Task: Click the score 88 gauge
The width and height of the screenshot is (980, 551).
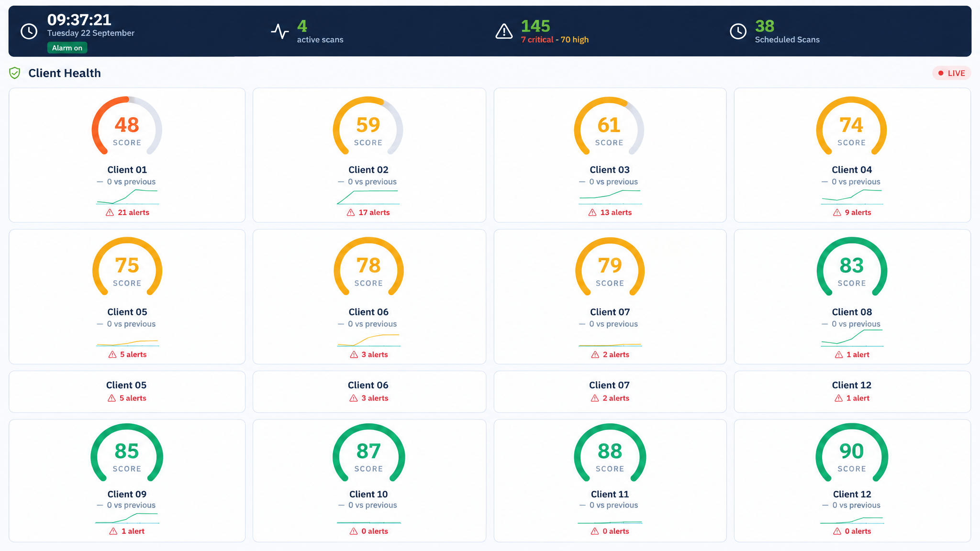Action: (x=610, y=453)
